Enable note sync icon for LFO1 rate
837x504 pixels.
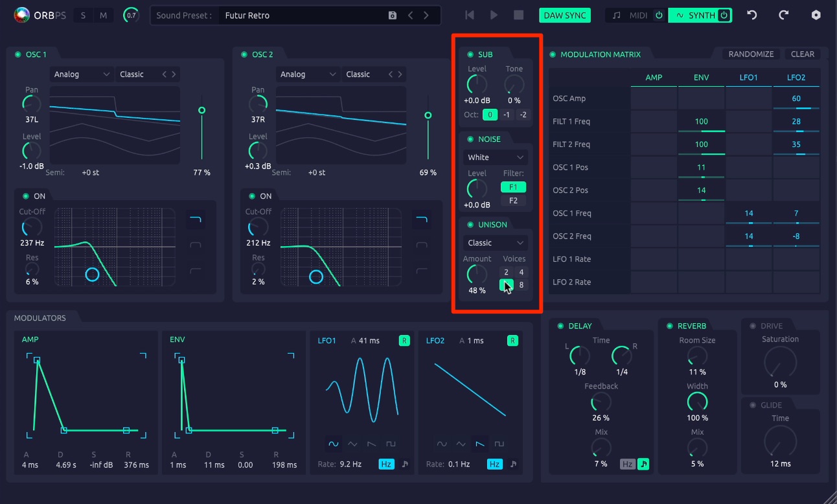tap(405, 464)
